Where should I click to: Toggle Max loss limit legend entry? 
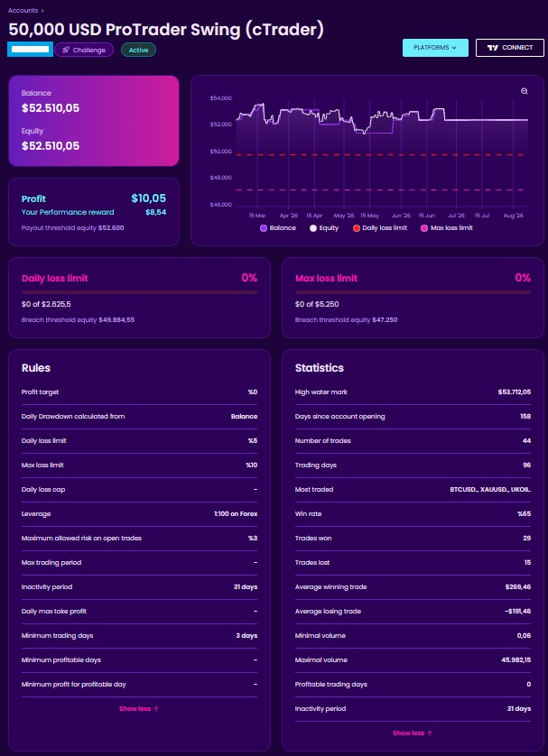point(447,228)
